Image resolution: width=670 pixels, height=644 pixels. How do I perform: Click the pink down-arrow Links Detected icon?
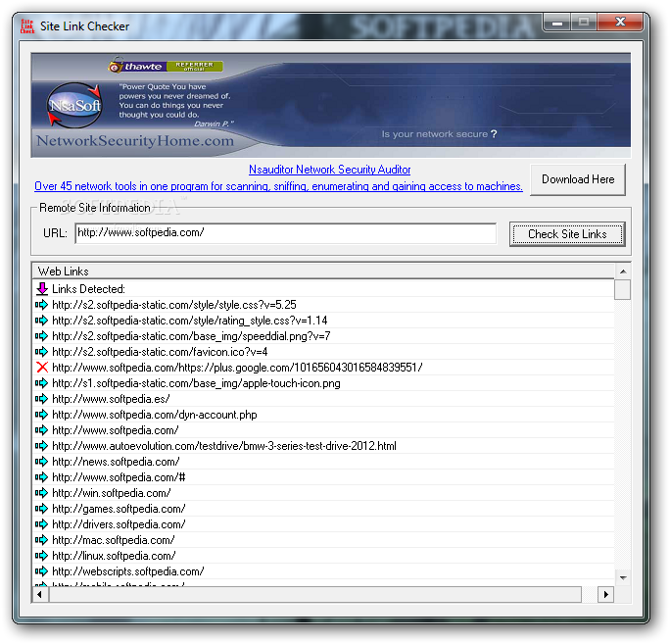[42, 288]
